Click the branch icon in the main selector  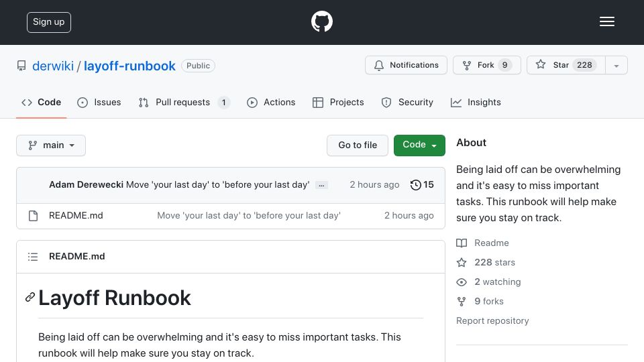(x=32, y=145)
